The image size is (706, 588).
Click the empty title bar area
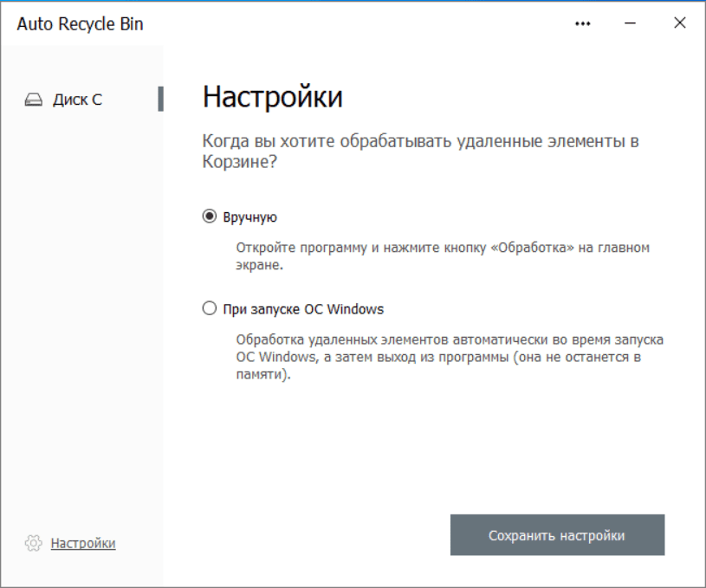[347, 23]
